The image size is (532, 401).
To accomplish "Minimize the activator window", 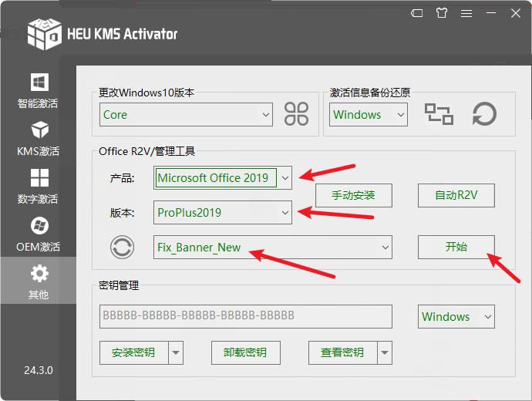I will pos(491,13).
